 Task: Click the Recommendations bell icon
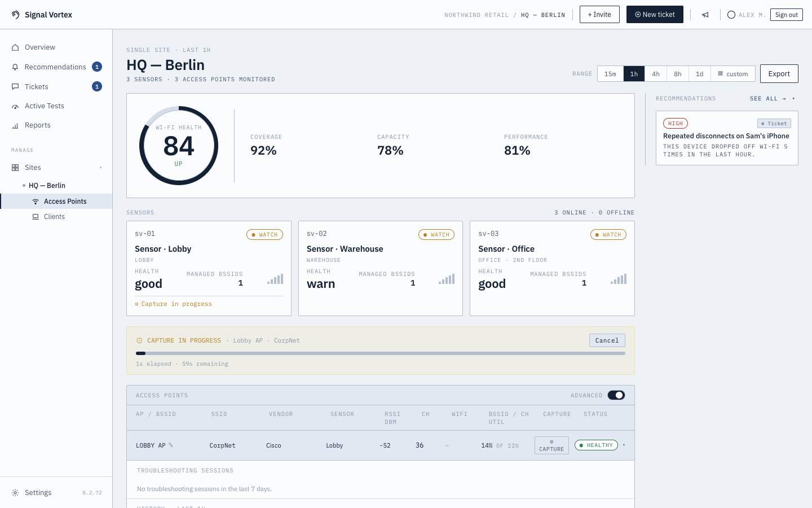pos(15,67)
